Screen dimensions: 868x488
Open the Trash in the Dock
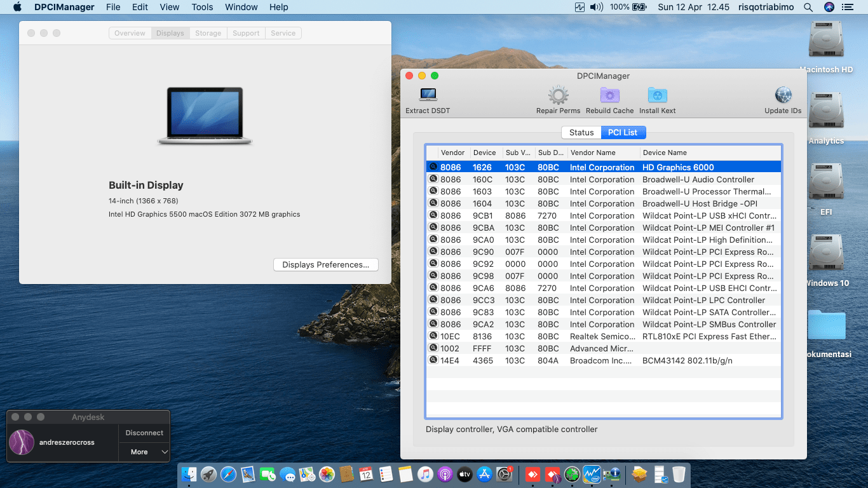[679, 474]
